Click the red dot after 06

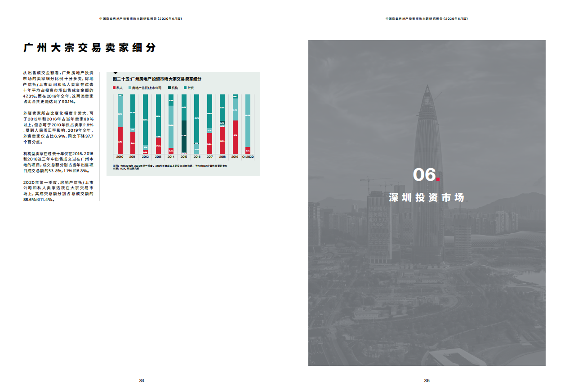pos(438,180)
